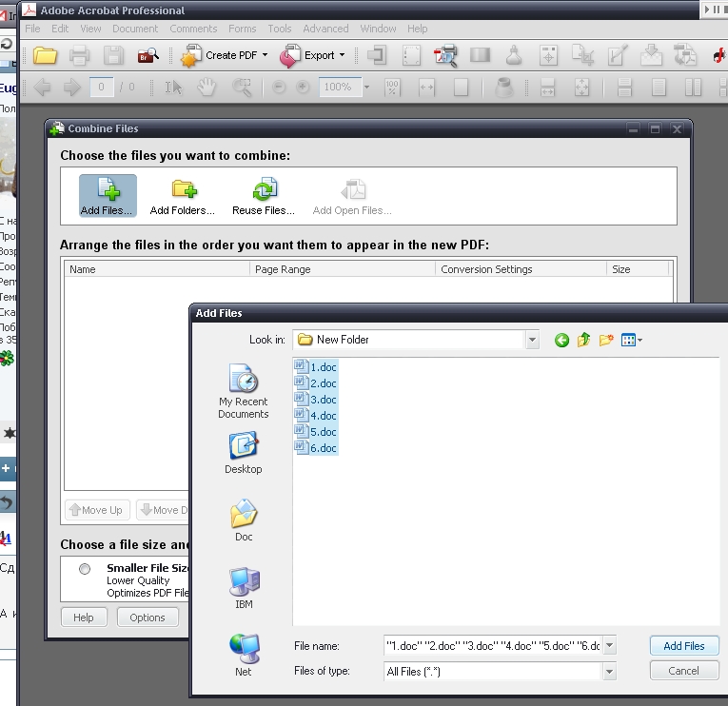The image size is (728, 706).
Task: Open My Recent Documents in places bar
Action: (x=244, y=392)
